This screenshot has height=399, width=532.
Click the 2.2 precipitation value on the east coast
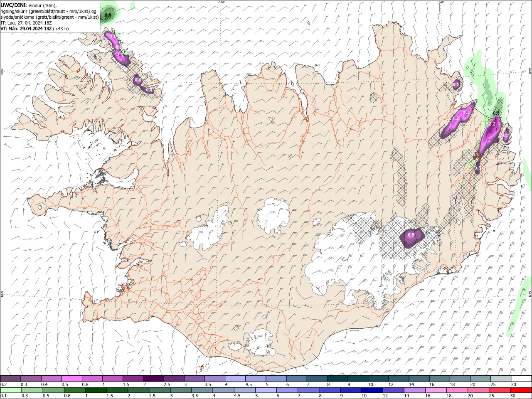click(493, 124)
